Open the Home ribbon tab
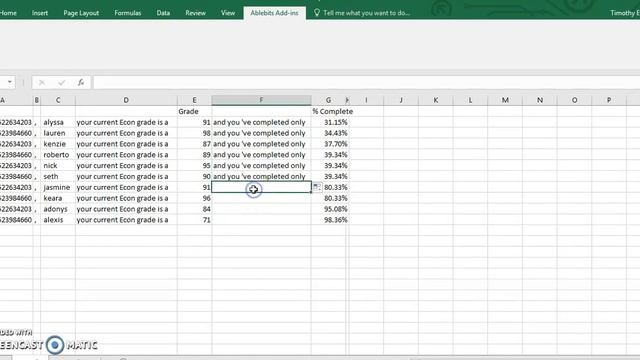Screen dimensions: 640x360 [8, 13]
